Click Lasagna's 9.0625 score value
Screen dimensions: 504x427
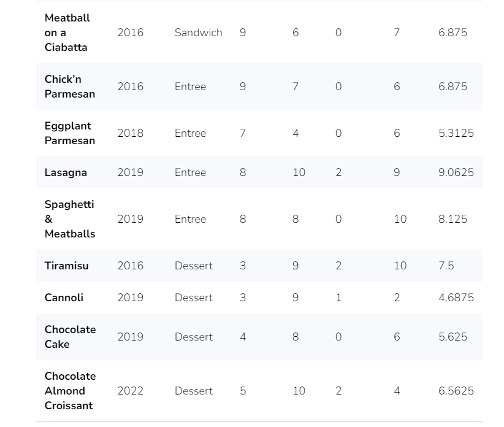coord(456,172)
